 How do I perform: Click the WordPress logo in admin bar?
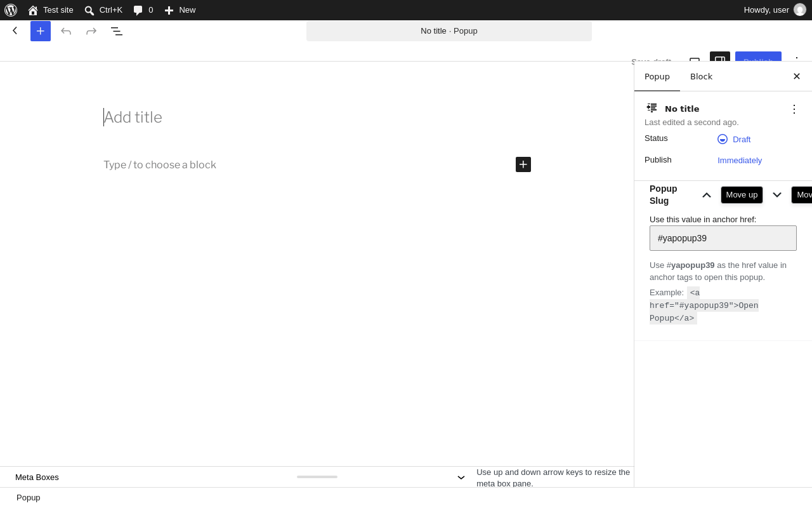click(x=11, y=10)
